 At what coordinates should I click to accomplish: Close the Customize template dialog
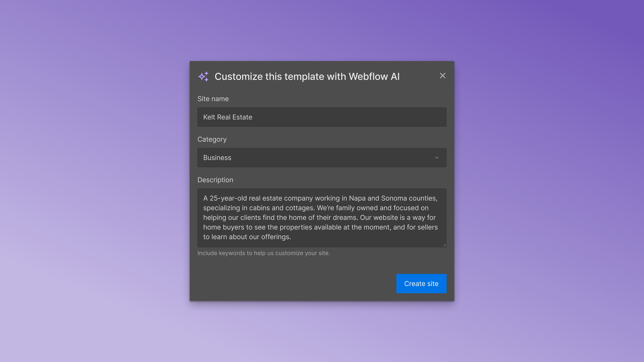(x=442, y=76)
